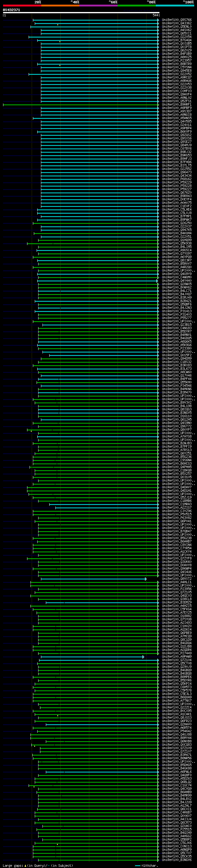
Task: Select hit UniRef100_O22052
Action: coord(177,74)
